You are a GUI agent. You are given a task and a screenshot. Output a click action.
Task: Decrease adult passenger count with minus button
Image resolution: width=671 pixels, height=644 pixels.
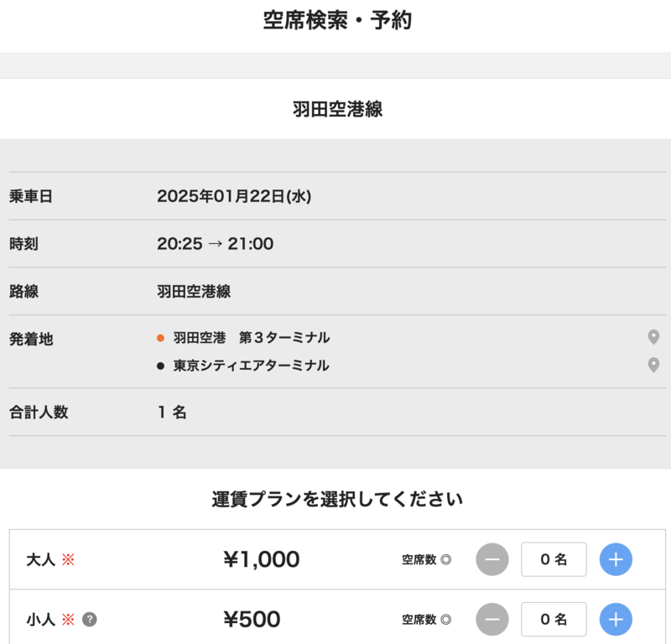tap(492, 559)
